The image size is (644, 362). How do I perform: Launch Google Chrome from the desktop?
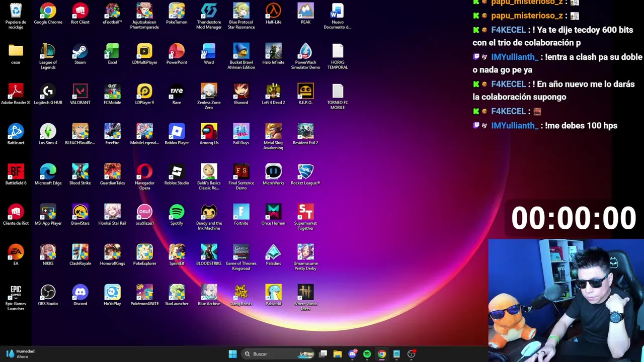[48, 14]
